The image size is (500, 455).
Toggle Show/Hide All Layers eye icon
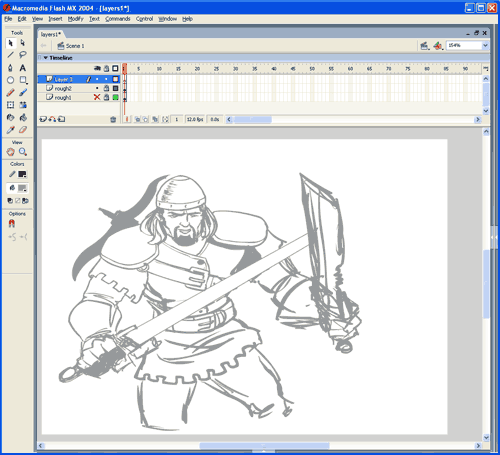pos(97,68)
